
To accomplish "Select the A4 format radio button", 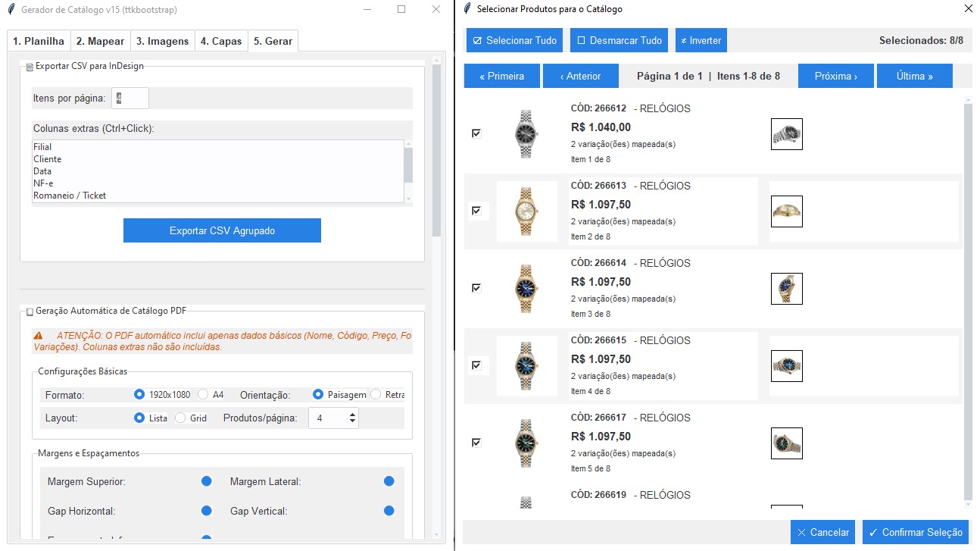I will pyautogui.click(x=202, y=394).
